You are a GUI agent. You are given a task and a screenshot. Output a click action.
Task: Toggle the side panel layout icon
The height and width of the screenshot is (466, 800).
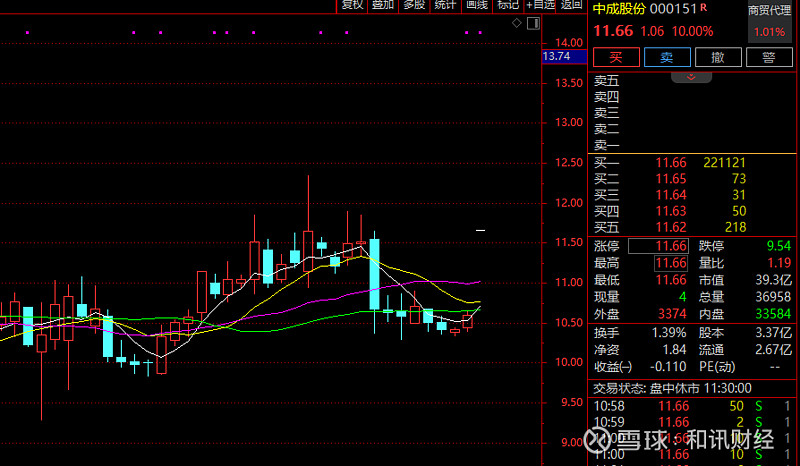click(x=533, y=23)
